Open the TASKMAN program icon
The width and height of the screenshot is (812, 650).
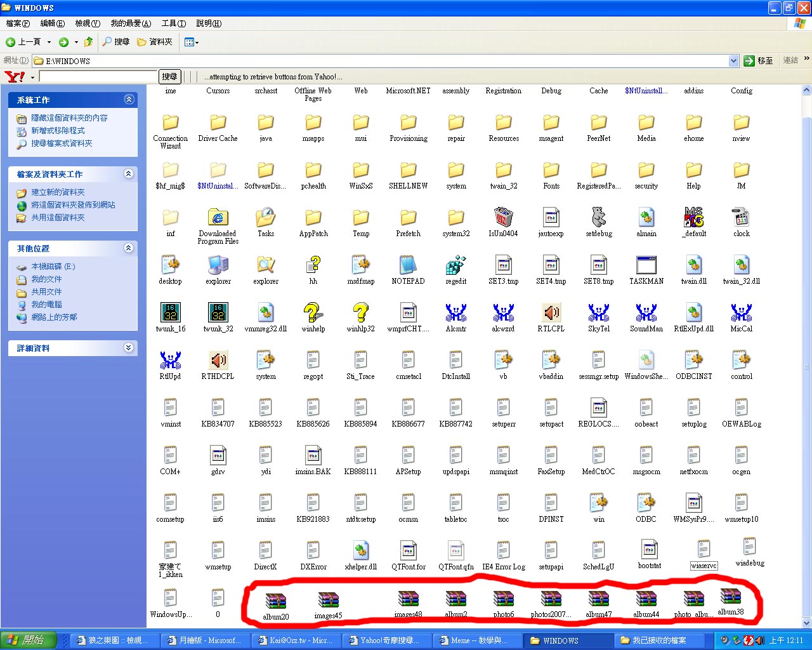tap(646, 265)
